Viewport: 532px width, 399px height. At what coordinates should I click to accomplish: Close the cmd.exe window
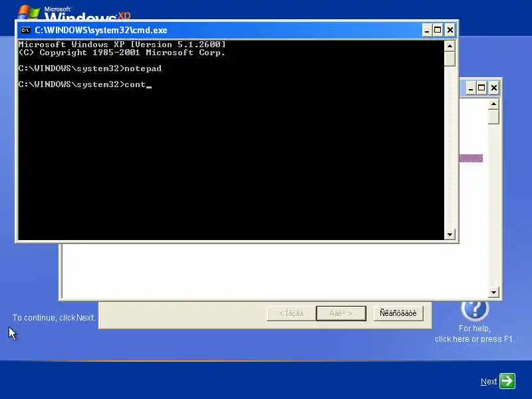point(450,30)
